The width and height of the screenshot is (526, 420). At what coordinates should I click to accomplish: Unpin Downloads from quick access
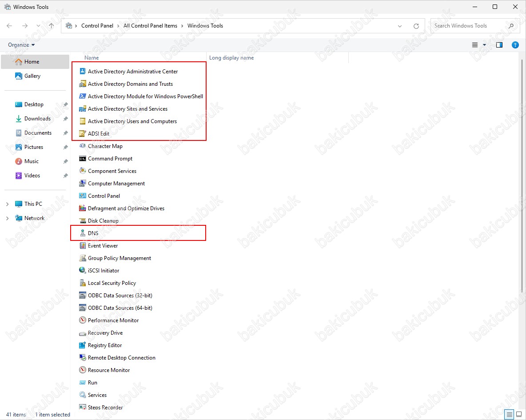pyautogui.click(x=65, y=119)
